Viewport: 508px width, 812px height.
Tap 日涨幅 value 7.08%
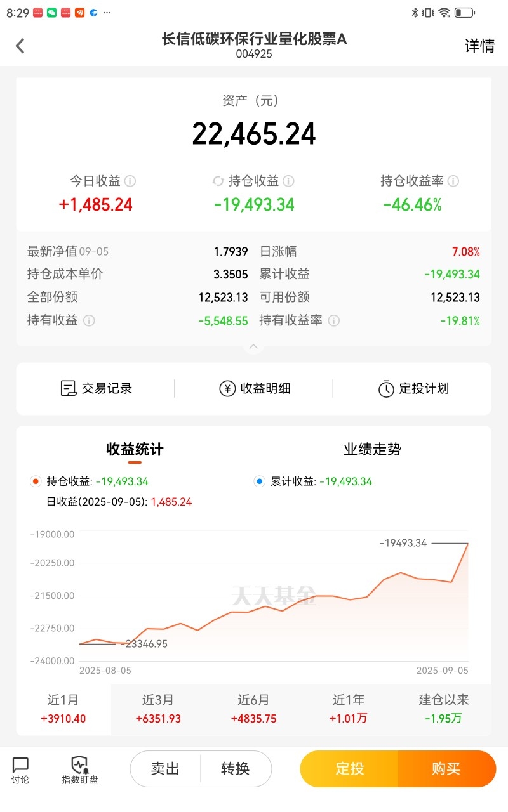pos(466,252)
